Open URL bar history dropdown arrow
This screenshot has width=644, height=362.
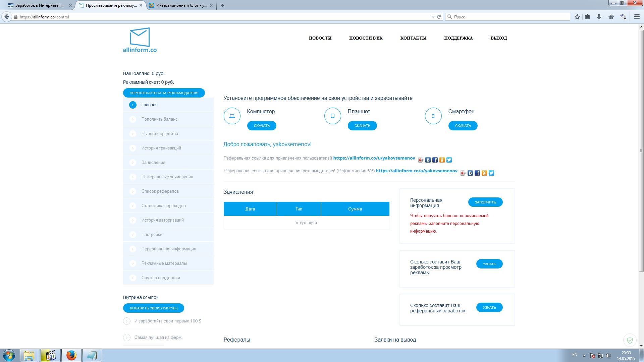(433, 17)
